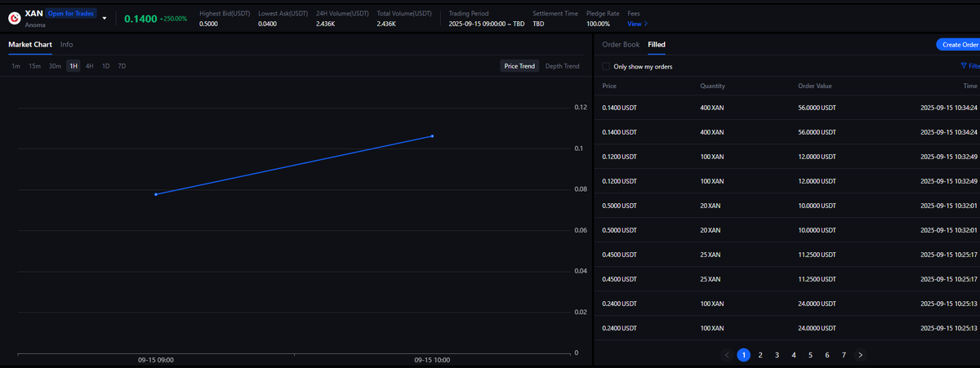Go to page 4 of filled orders
This screenshot has width=980, height=368.
[794, 355]
